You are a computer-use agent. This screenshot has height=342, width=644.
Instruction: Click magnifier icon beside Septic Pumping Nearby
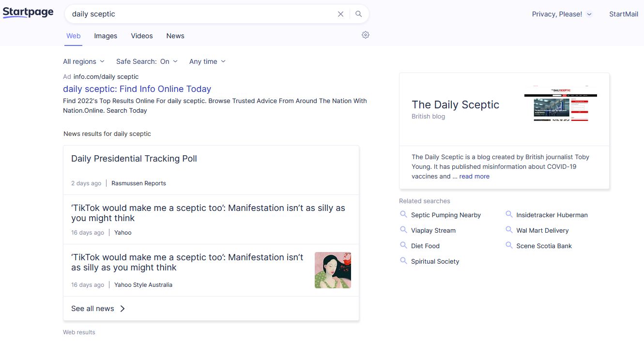coord(403,214)
